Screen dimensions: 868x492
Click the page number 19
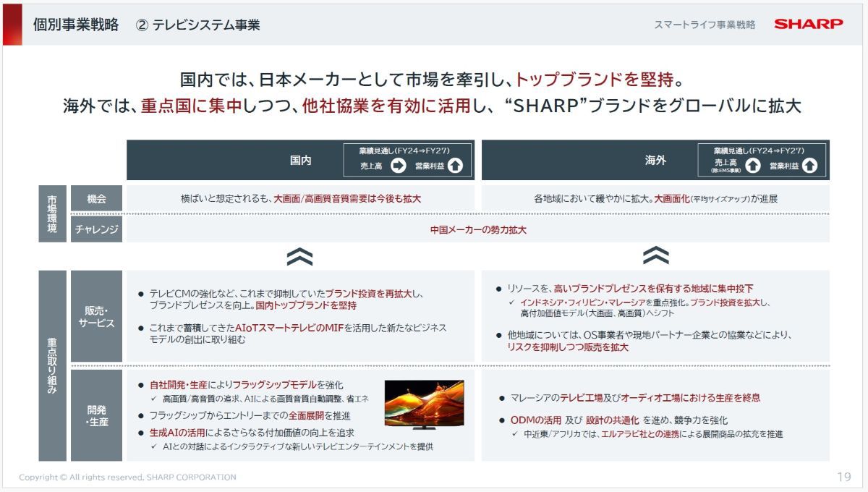click(x=843, y=477)
